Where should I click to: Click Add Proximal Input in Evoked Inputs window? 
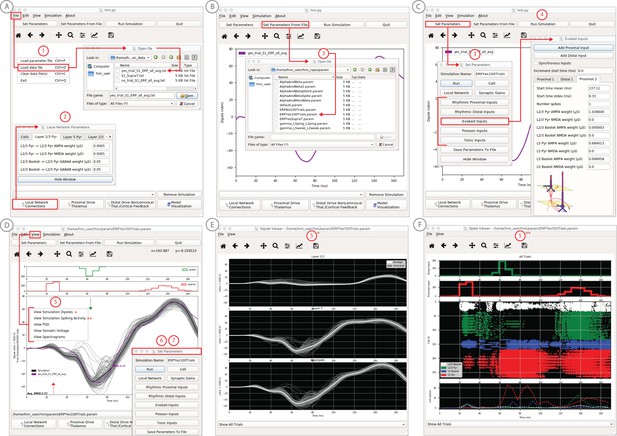pos(573,48)
